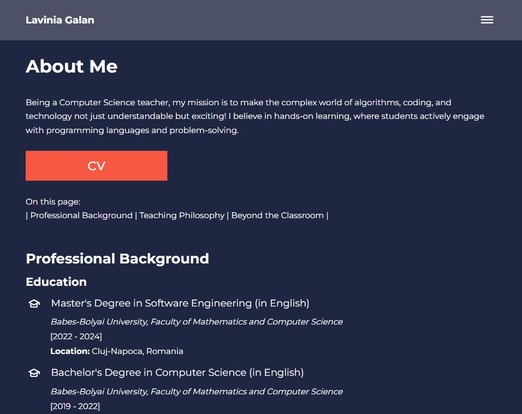522x414 pixels.
Task: Click the 'On this page:' label
Action: (53, 202)
